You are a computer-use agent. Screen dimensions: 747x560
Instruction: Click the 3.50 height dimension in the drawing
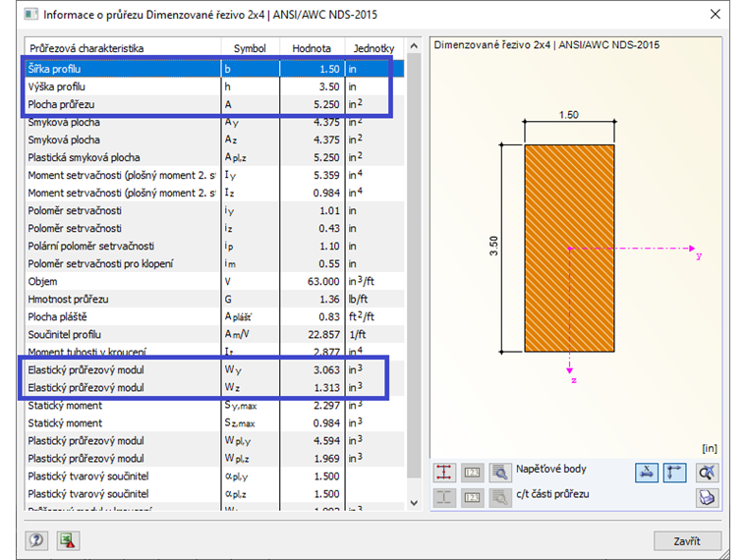(493, 246)
